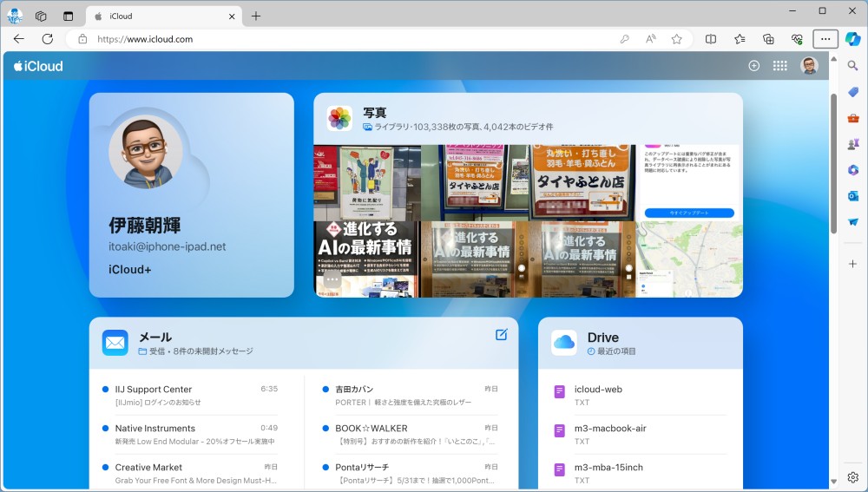Screen dimensions: 868x492
Task: Click the iCloud logo in the header
Action: 38,66
